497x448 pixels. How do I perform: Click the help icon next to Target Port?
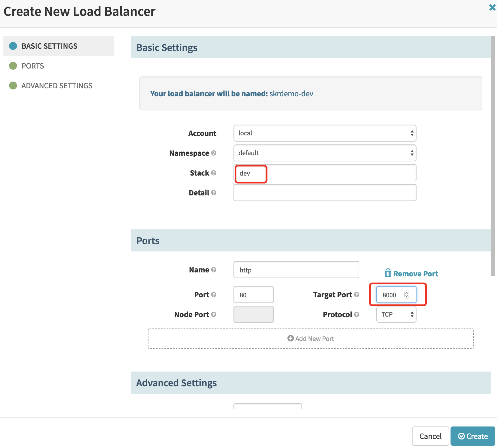pos(356,295)
